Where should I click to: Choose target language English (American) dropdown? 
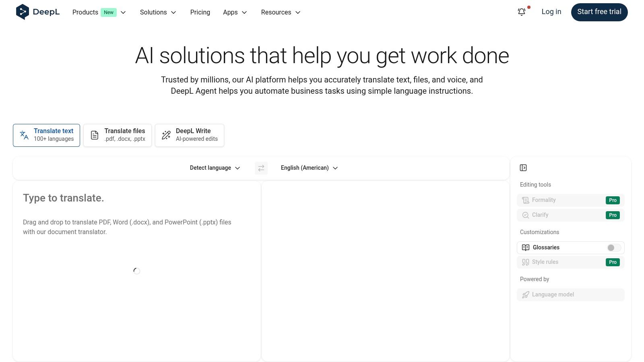click(x=309, y=168)
